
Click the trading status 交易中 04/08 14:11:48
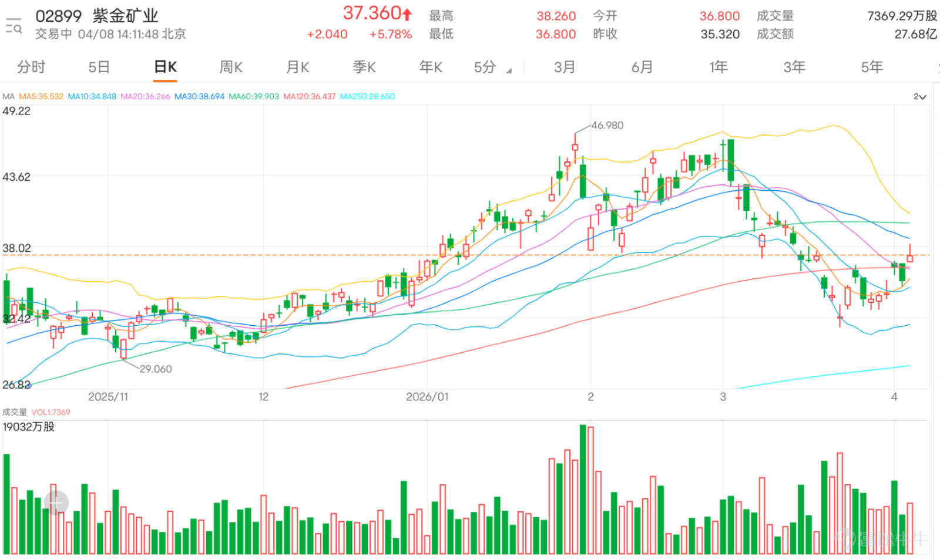pos(97,34)
